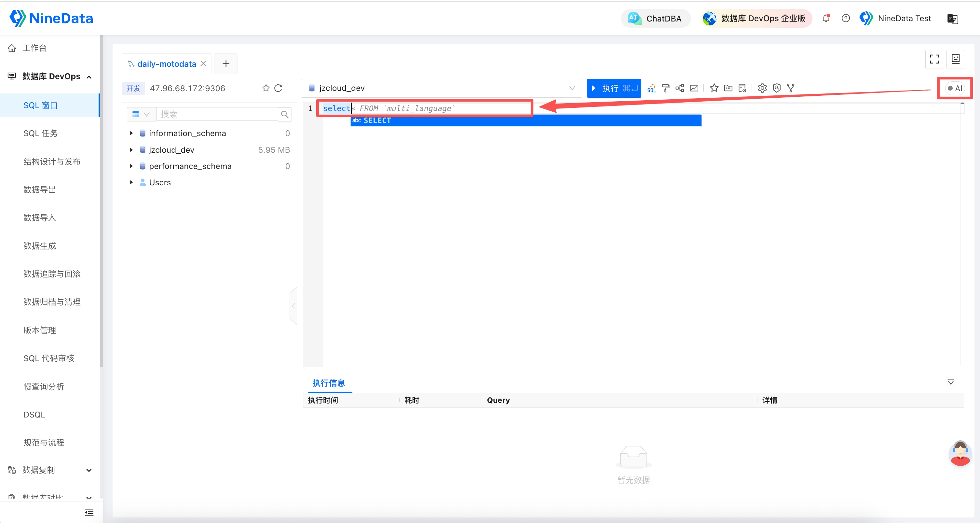Open the jzcloud_dev database dropdown
This screenshot has width=980, height=523.
tap(441, 88)
